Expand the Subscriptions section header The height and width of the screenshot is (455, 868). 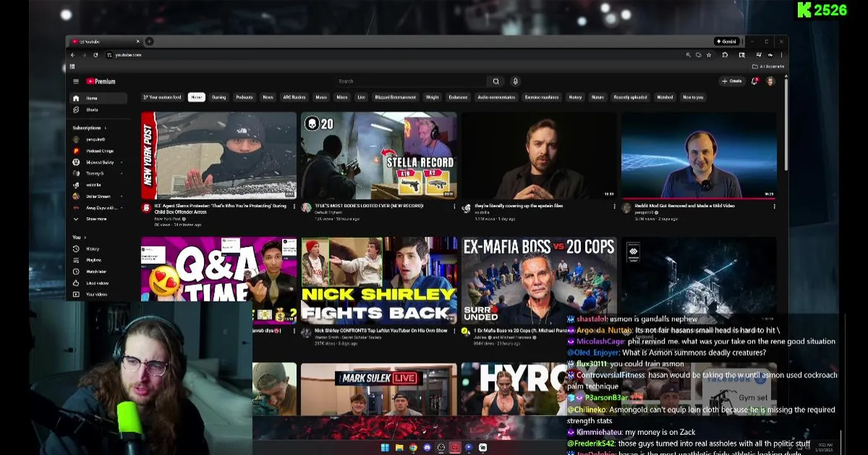89,128
